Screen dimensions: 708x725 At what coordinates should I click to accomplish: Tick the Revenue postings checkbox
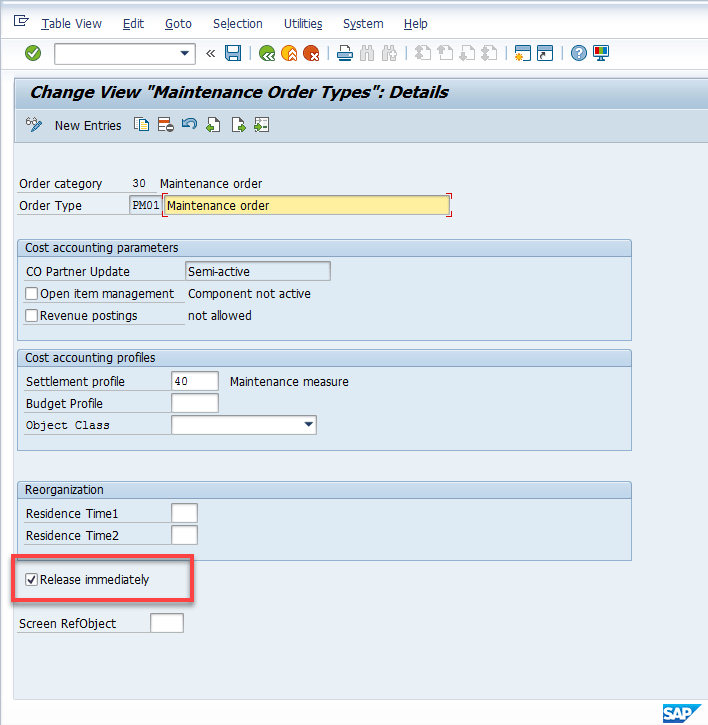pos(32,316)
